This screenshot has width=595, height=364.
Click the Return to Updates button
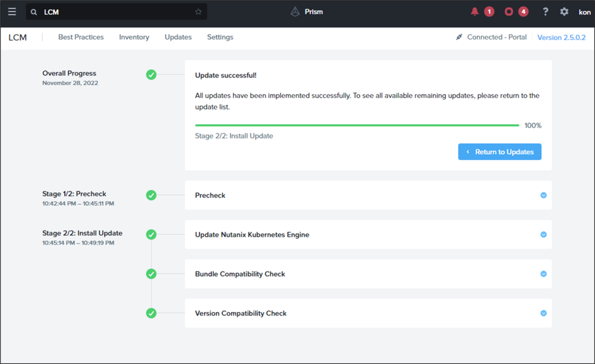click(x=499, y=152)
